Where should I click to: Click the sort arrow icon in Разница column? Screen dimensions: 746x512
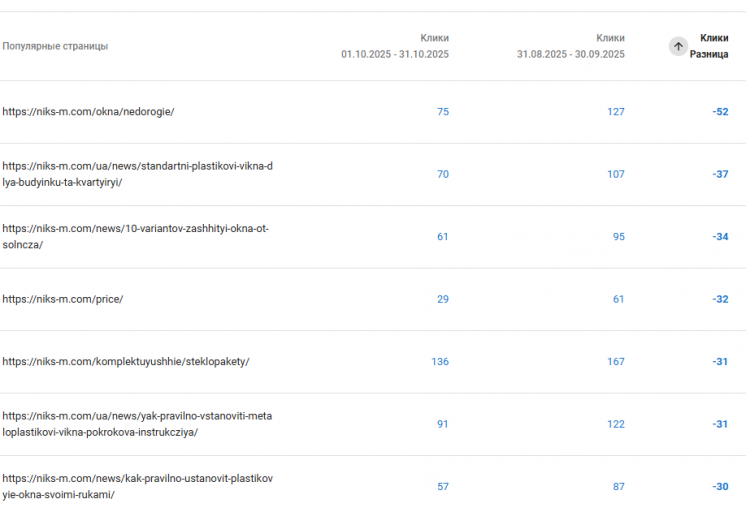(678, 46)
